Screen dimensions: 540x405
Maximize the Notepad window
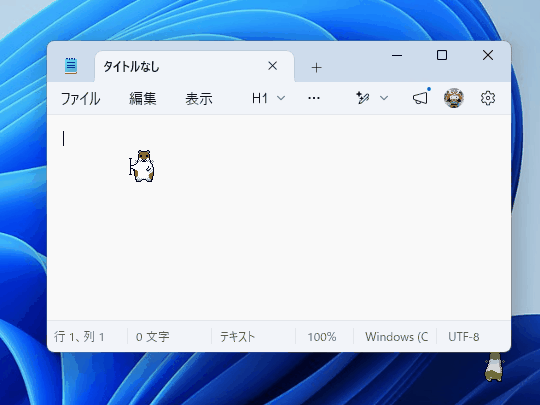pyautogui.click(x=442, y=55)
